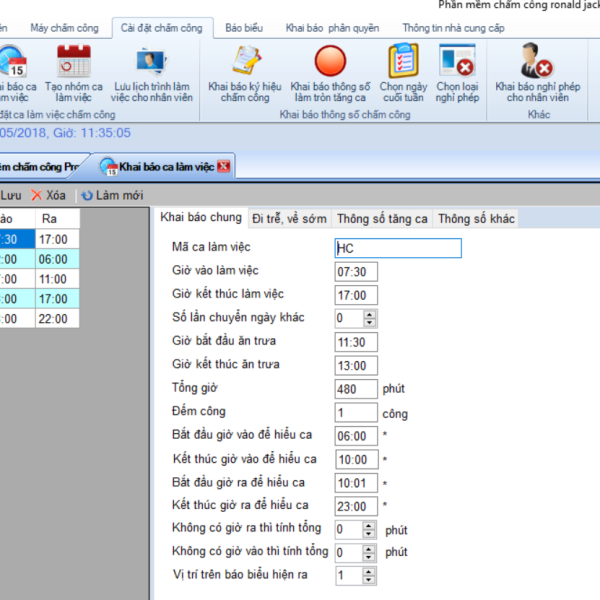Click the 'Mã ca làm việc' input field
Viewport: 600px width, 600px height.
click(x=398, y=248)
